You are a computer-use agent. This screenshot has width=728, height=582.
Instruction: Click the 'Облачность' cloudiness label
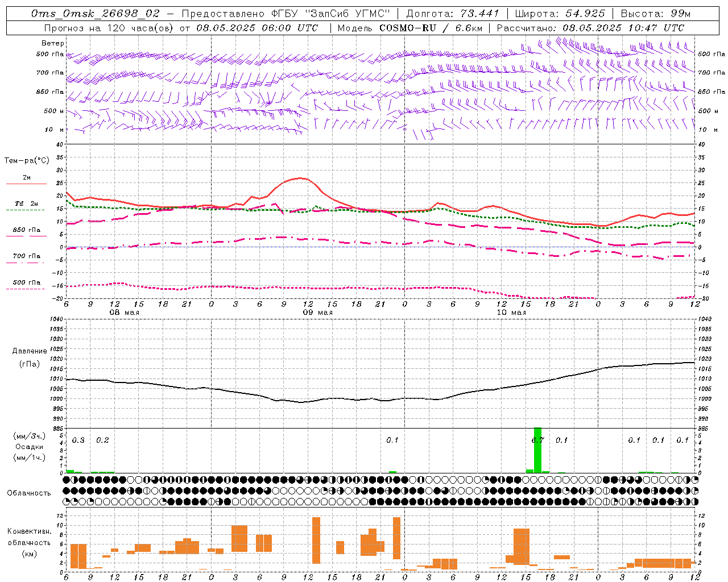click(x=29, y=493)
